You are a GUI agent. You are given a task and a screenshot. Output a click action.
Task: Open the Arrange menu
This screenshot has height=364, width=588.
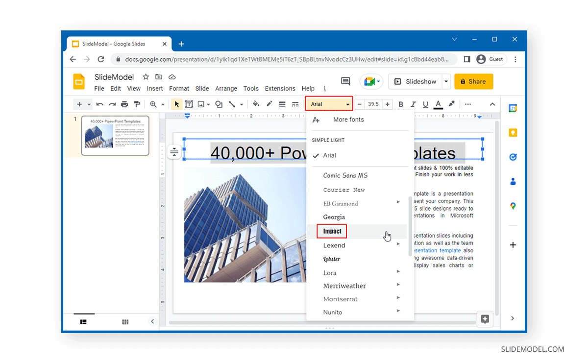[x=226, y=89]
